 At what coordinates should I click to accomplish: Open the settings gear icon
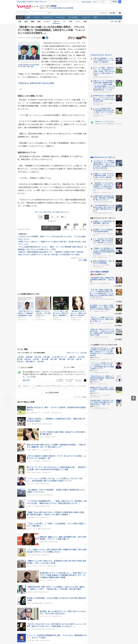click(x=120, y=13)
